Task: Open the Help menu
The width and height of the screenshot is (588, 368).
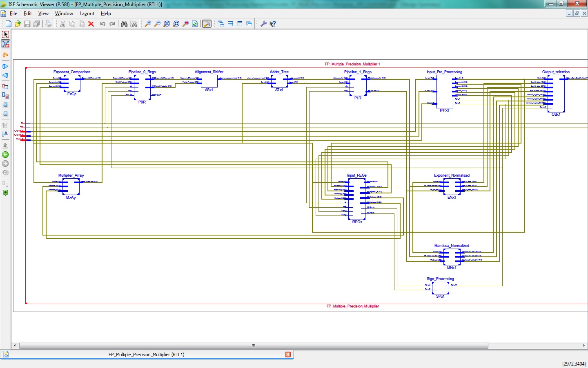Action: (106, 13)
